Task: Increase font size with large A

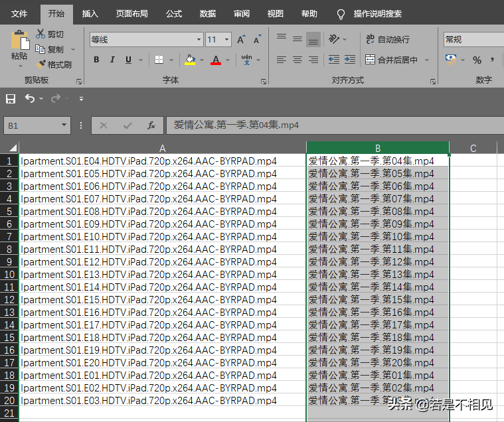Action: (x=241, y=40)
